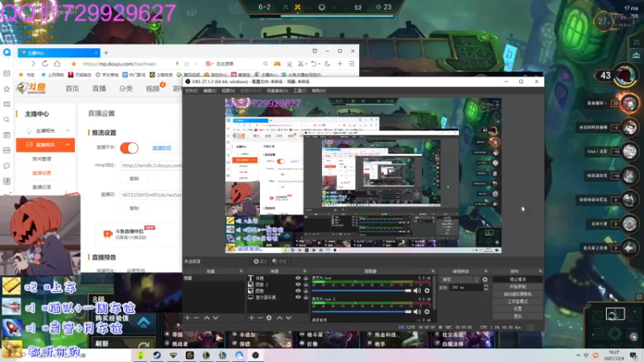Viewport: 644px width, 362px height.
Task: Move scene up in Scenes panel
Action: click(207, 318)
